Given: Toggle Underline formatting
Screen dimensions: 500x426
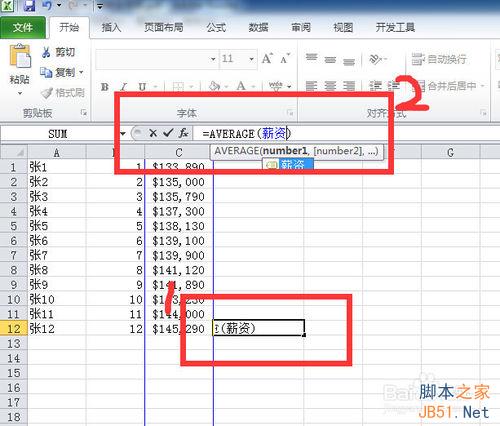Looking at the screenshot, I should [142, 87].
